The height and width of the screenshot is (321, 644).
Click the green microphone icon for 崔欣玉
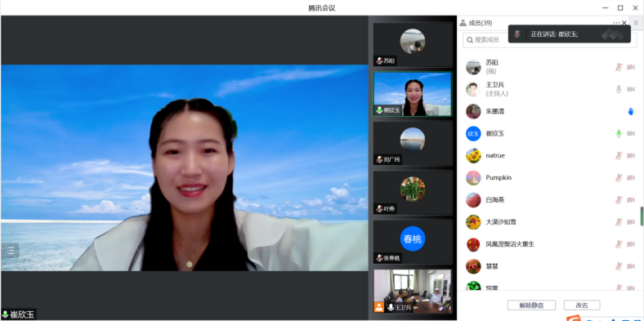coord(619,133)
